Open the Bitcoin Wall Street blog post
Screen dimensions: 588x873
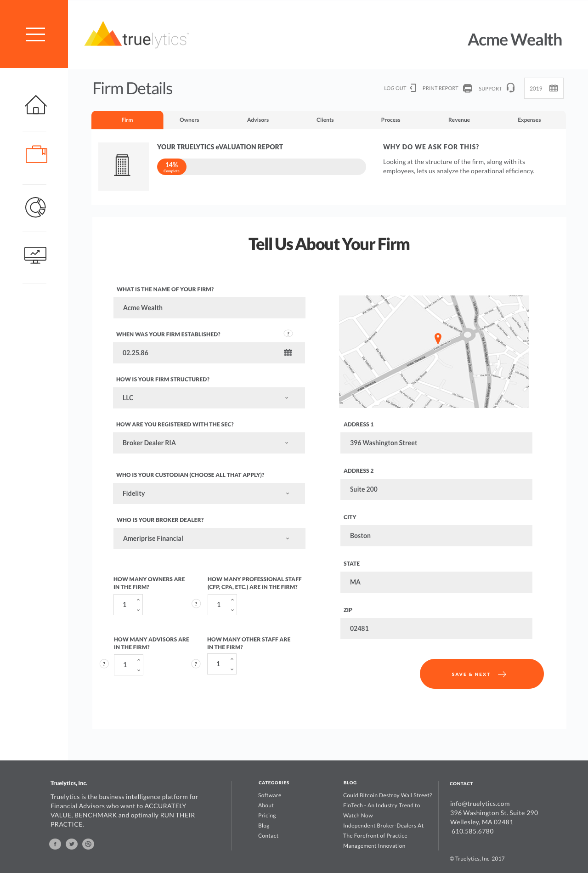(388, 795)
